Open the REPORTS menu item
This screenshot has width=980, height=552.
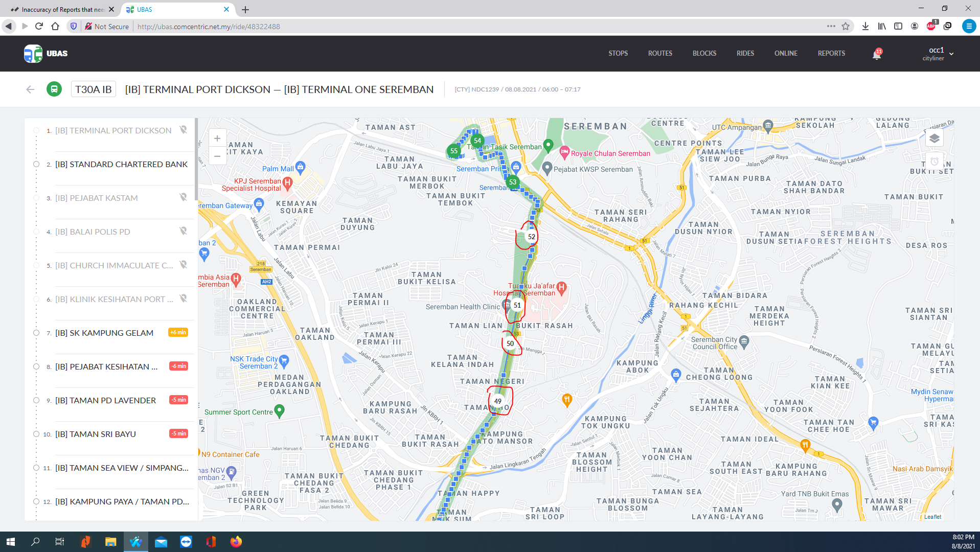click(831, 54)
